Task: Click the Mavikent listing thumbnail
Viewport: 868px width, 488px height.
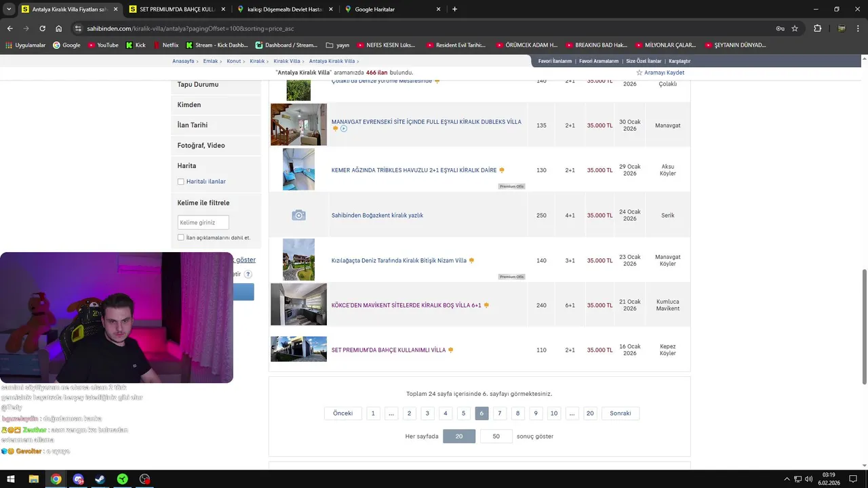Action: coord(298,304)
